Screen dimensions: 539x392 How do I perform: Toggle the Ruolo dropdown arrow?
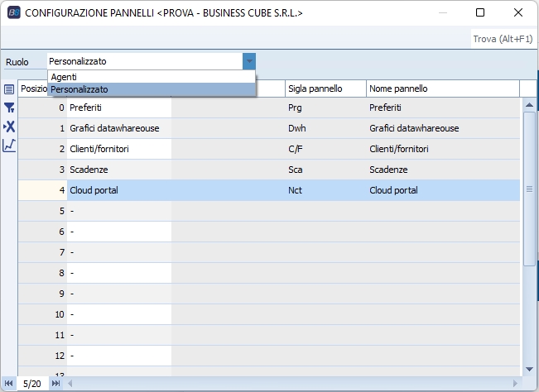click(x=249, y=61)
